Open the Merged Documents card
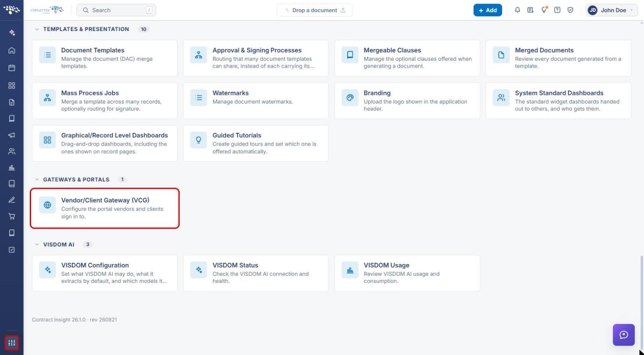This screenshot has width=644, height=355. point(558,58)
